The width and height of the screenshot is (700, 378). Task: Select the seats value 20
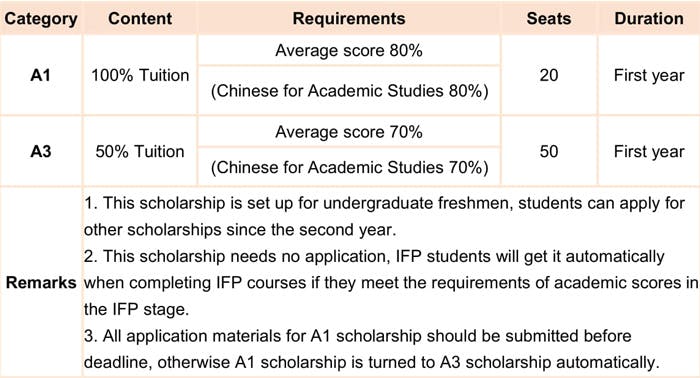tap(549, 75)
